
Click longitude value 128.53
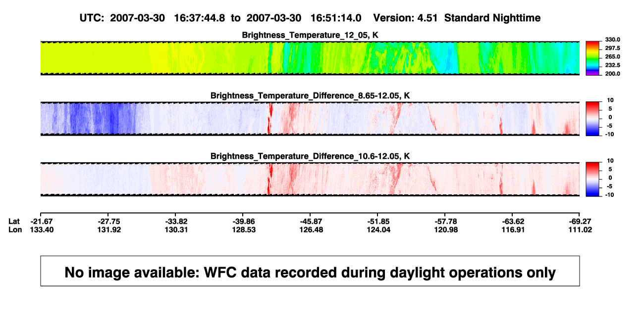pos(243,230)
